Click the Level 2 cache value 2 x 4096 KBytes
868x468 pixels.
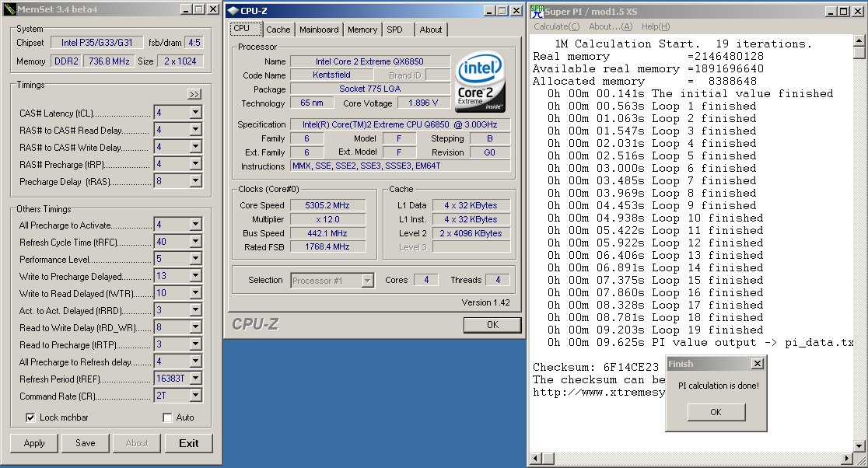[471, 233]
